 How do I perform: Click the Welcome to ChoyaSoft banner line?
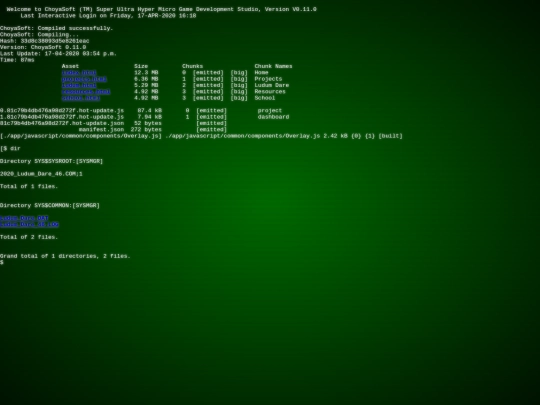pos(162,9)
